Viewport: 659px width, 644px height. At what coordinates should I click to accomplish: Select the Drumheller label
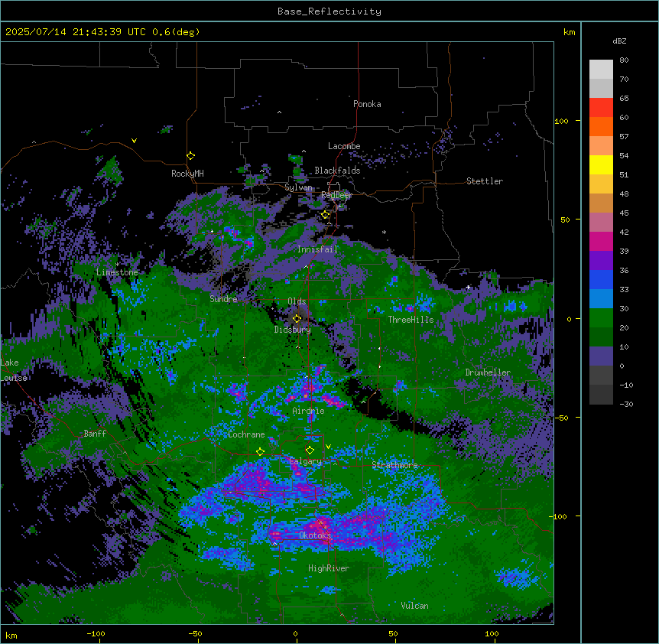tap(488, 372)
